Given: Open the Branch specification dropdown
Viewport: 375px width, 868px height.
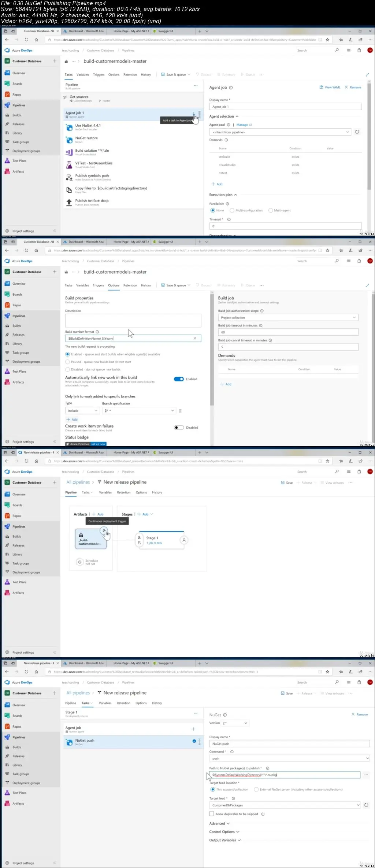Looking at the screenshot, I should (139, 410).
